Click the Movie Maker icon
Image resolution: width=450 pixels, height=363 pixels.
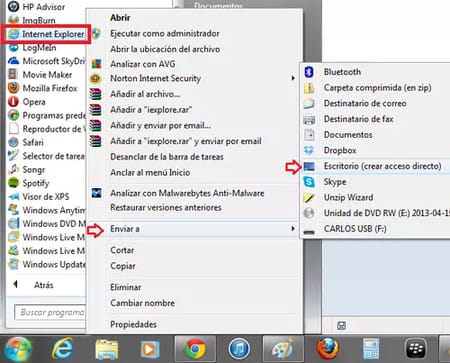pyautogui.click(x=13, y=74)
